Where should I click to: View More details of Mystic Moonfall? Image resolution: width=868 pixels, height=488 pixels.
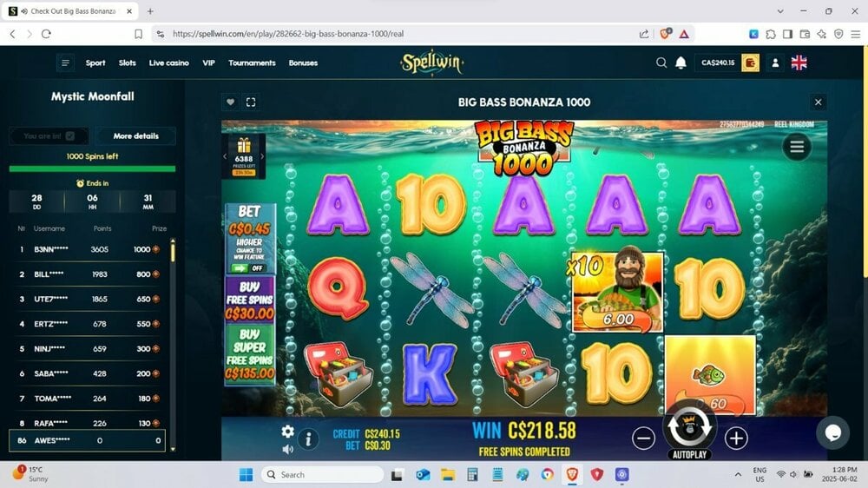click(135, 135)
